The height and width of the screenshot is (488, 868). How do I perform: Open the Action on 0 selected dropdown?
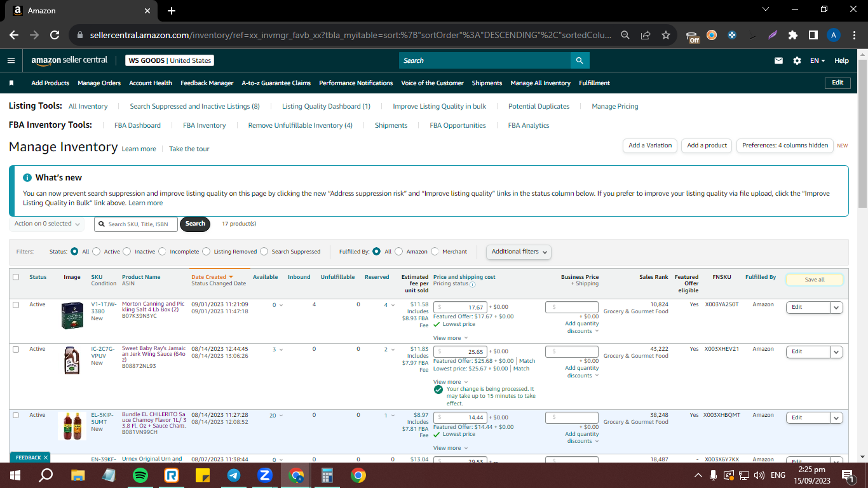click(48, 224)
